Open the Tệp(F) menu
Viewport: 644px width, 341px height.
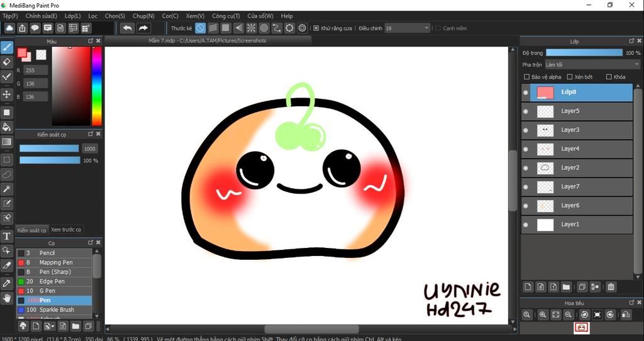[10, 16]
